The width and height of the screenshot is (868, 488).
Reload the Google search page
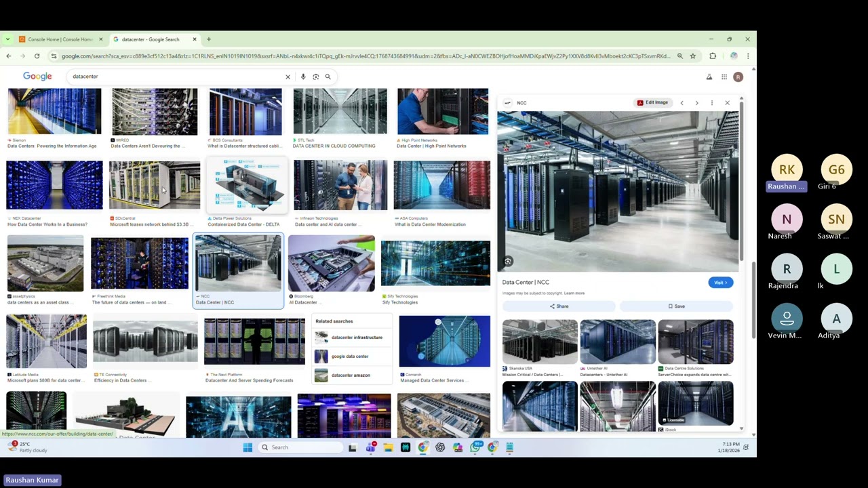coord(37,56)
